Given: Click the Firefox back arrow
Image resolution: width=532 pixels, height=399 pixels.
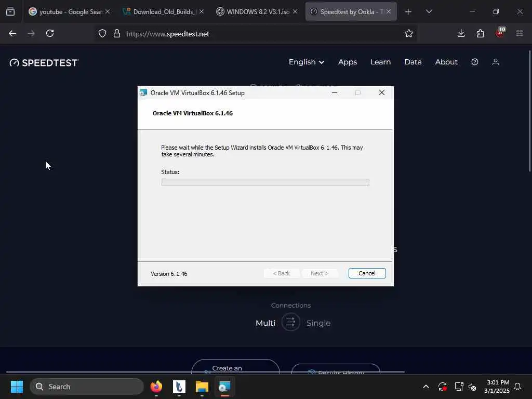Looking at the screenshot, I should click(x=12, y=34).
